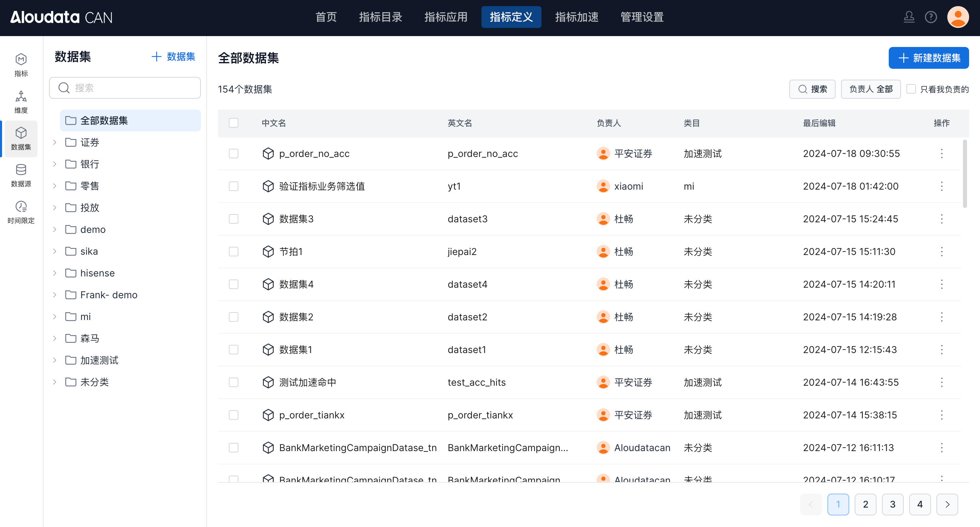
Task: Click the notification stamp icon in header
Action: (909, 17)
